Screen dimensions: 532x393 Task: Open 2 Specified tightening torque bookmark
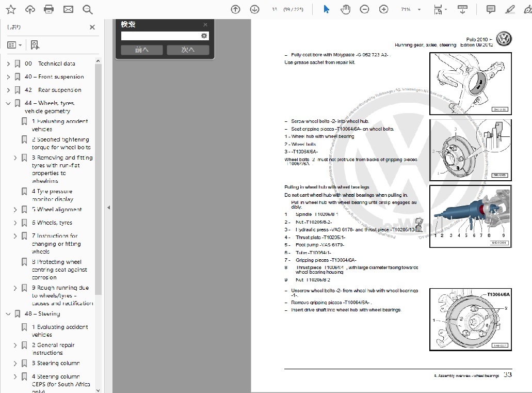pos(61,144)
